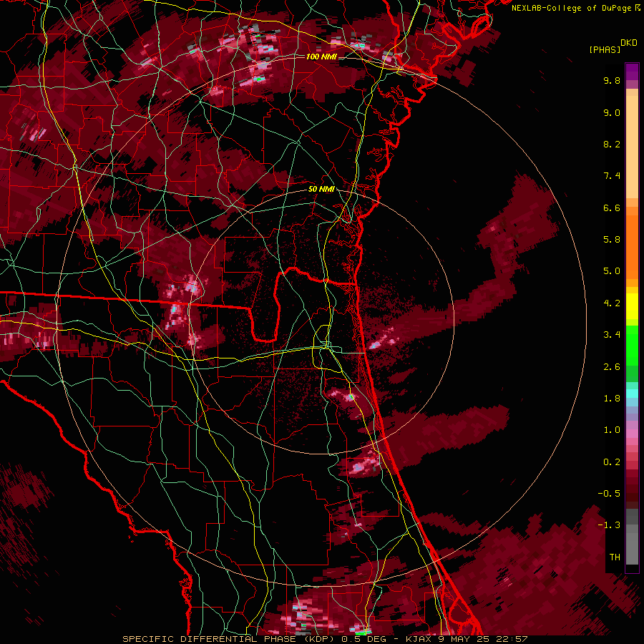Click the purple top segment of the color bar
Viewport: 644px width, 644px height.
632,72
